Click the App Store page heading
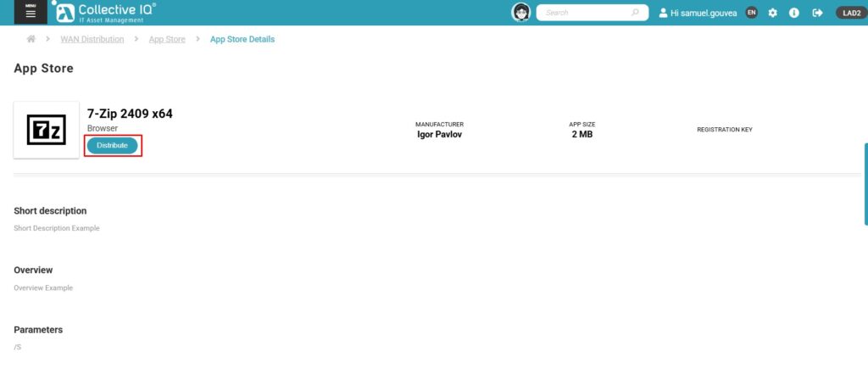This screenshot has height=368, width=868. 44,69
